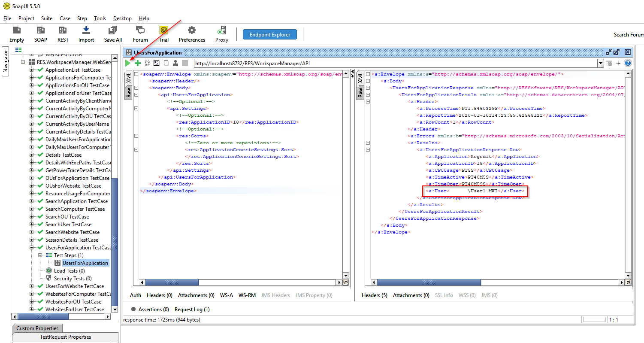Launch the Proxy settings from the toolbar
This screenshot has width=644, height=343.
pos(221,33)
